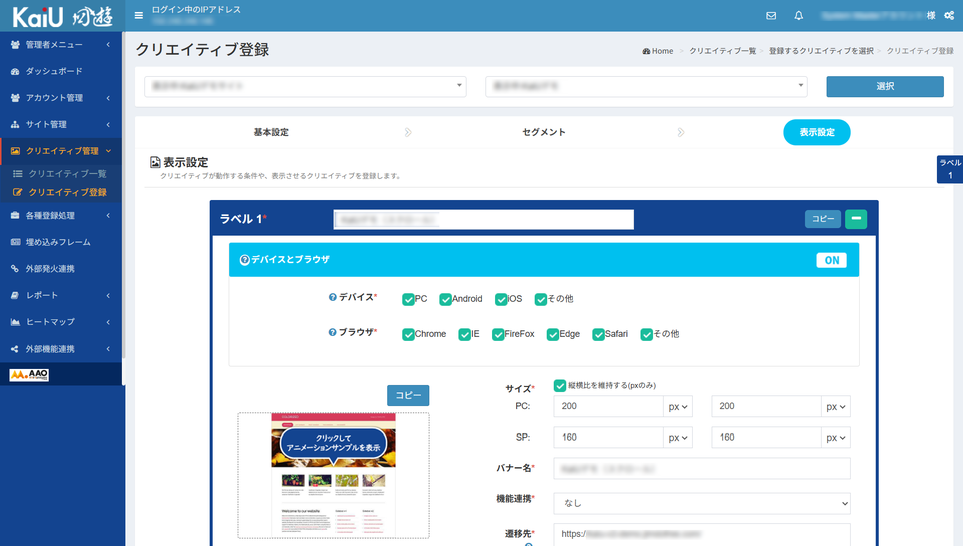This screenshot has height=546, width=963.
Task: Uncheck the Chrome browser checkbox
Action: click(408, 334)
